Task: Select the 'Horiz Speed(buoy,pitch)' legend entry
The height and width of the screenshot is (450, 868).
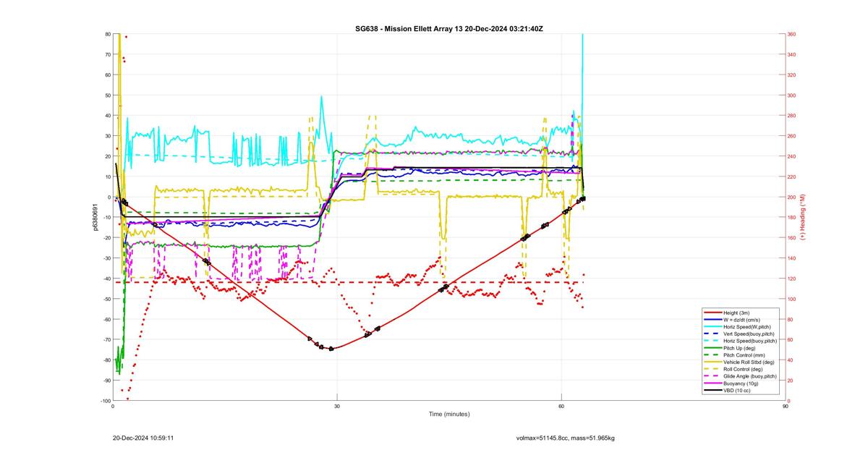Action: coord(740,341)
